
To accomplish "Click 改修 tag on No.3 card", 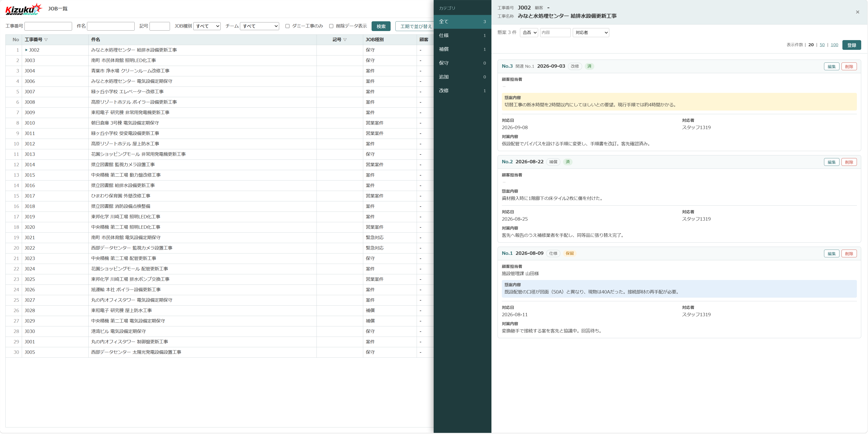I will [x=575, y=66].
